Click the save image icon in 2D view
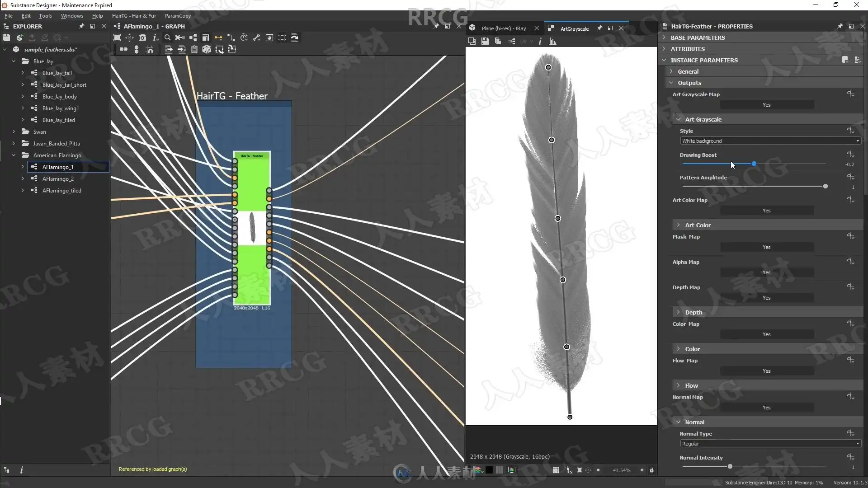Viewport: 868px width, 488px height. click(485, 41)
